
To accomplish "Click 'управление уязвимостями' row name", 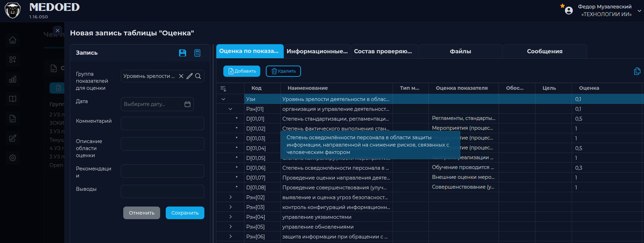I will tap(317, 217).
